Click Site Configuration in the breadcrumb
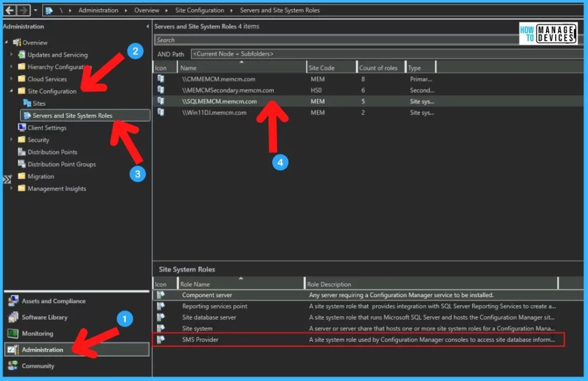588x381 pixels. click(199, 10)
